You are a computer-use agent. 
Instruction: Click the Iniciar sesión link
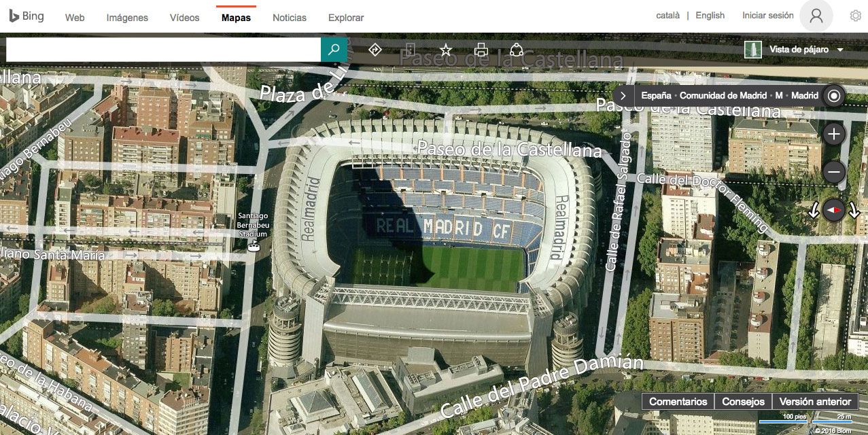coord(768,16)
